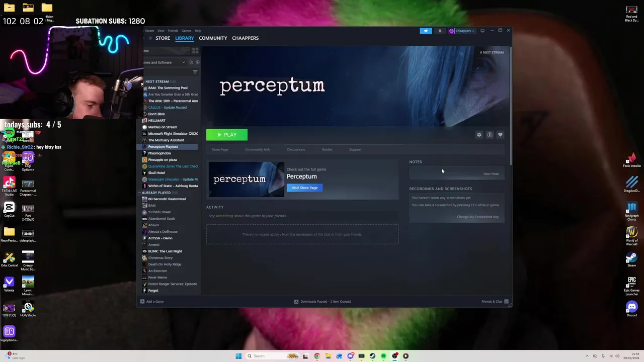Click Change My Screenshot Key
The height and width of the screenshot is (362, 644).
[x=477, y=217]
